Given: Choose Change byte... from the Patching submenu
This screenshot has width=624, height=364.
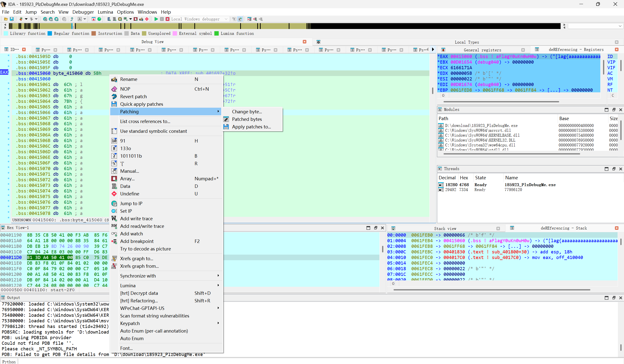Looking at the screenshot, I should [x=247, y=112].
